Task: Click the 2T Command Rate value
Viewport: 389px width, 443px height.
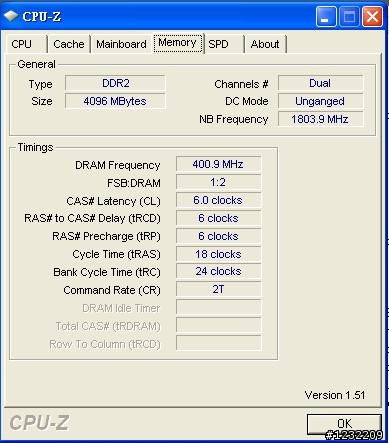Action: point(218,289)
